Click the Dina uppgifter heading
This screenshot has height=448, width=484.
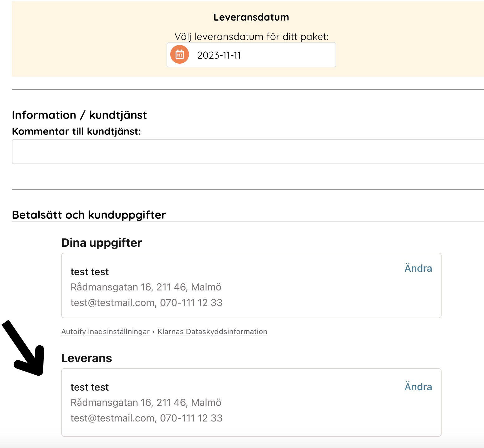[101, 243]
